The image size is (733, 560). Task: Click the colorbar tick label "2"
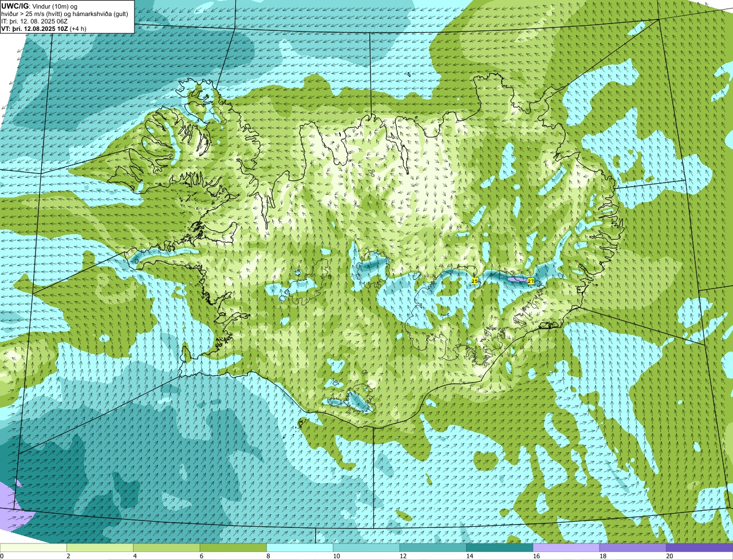tap(68, 556)
